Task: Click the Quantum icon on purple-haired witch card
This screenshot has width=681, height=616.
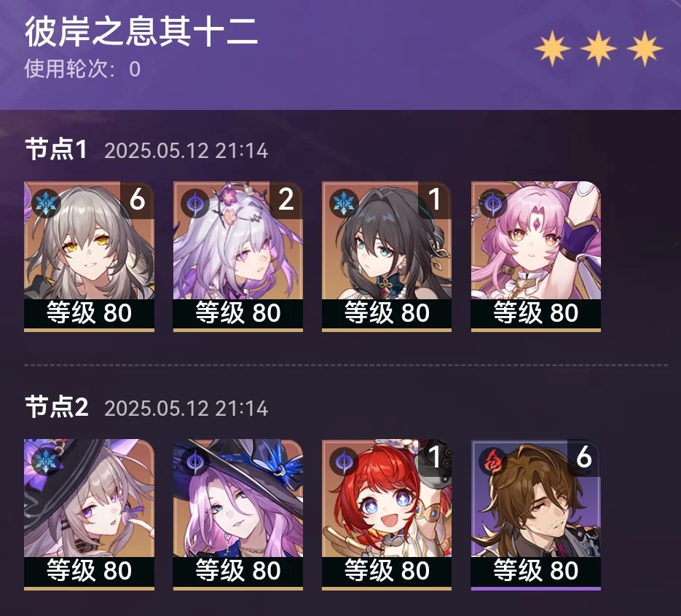Action: coord(195,461)
